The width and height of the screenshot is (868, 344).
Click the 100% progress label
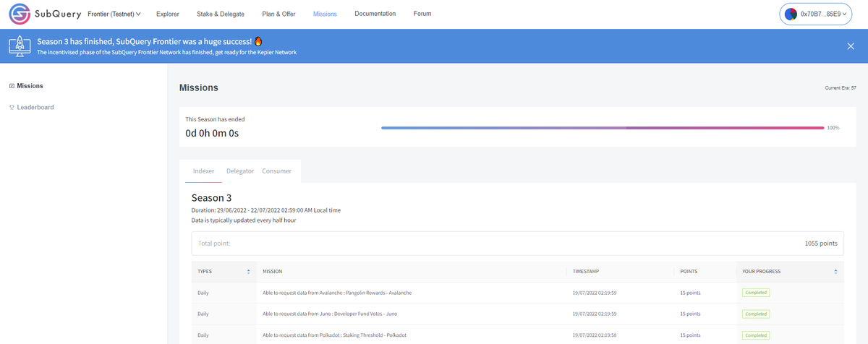[833, 127]
